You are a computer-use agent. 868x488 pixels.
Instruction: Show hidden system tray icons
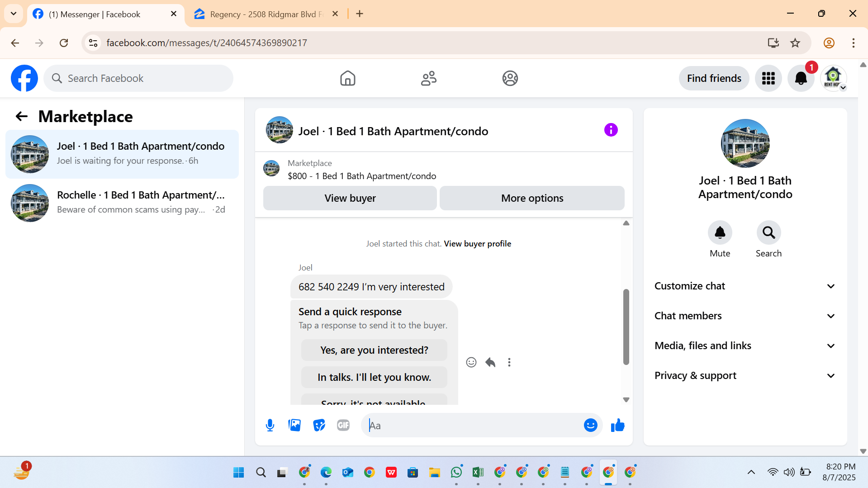coord(751,472)
